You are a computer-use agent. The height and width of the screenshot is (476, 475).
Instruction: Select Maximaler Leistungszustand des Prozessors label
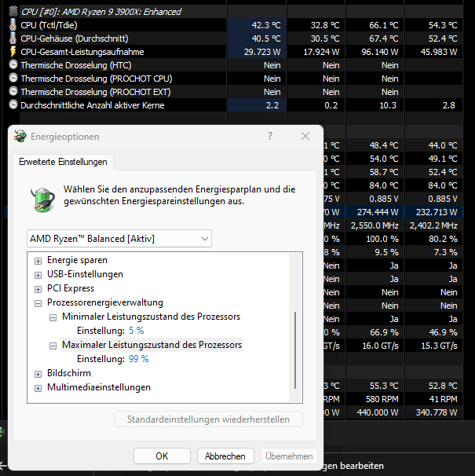(x=152, y=345)
